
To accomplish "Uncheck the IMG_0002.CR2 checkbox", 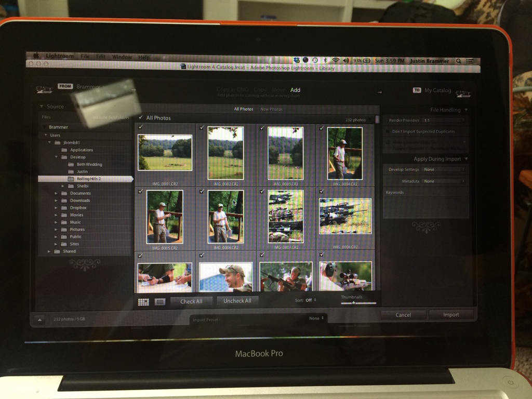I will 202,127.
